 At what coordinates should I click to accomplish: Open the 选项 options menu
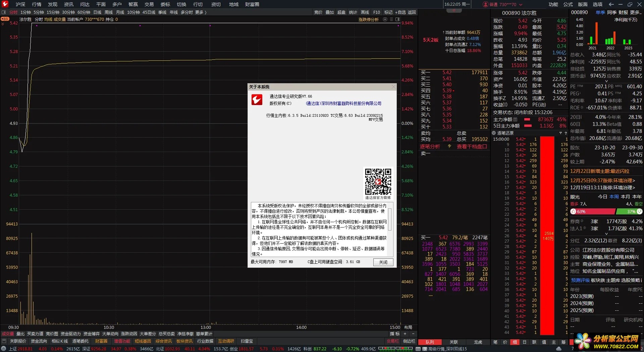click(598, 4)
